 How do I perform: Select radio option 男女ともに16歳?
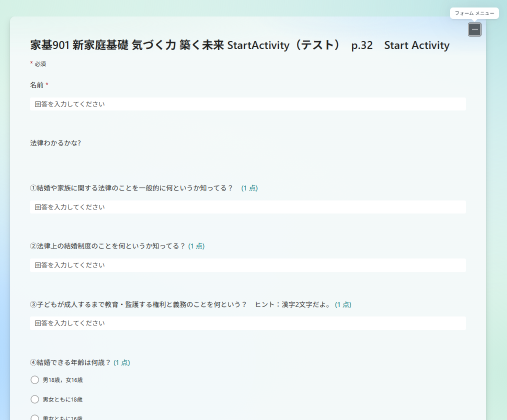coord(34,417)
